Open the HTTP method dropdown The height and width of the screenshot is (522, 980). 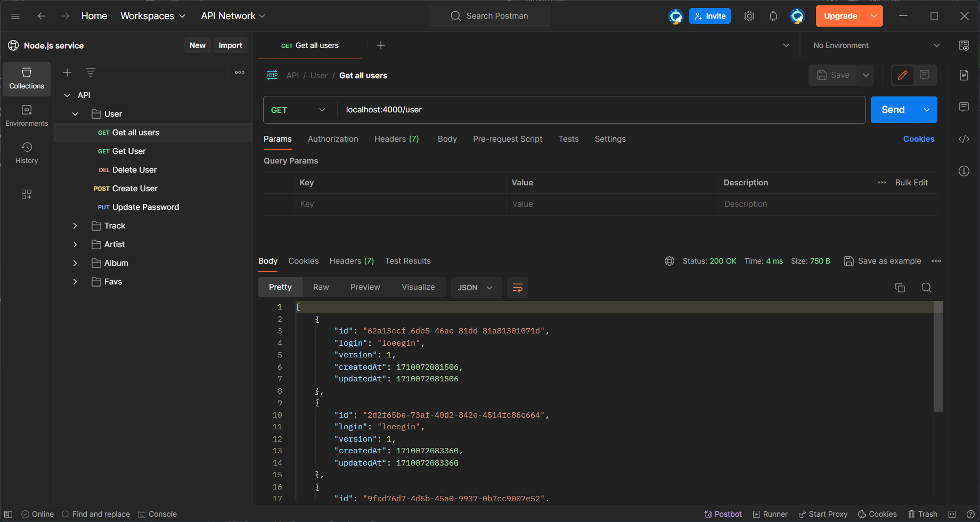click(300, 110)
